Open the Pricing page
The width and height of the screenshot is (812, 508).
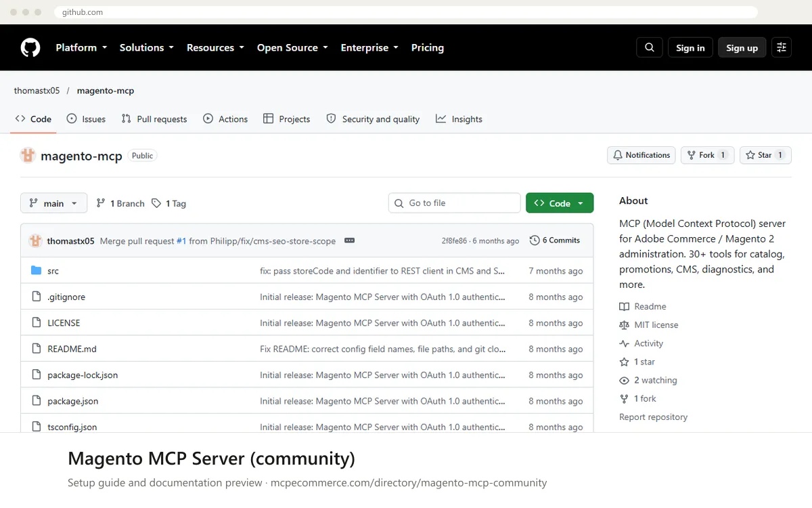pyautogui.click(x=428, y=47)
